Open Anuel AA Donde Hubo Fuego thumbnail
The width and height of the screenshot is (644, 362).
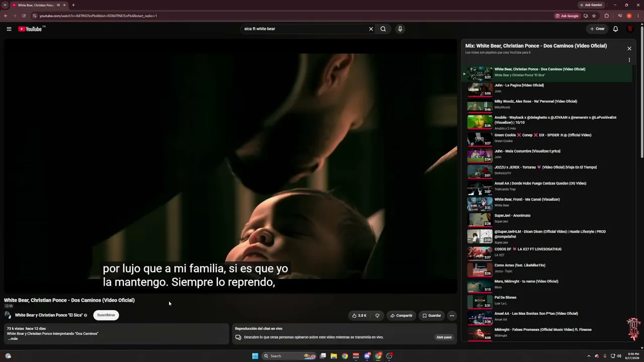(x=480, y=188)
